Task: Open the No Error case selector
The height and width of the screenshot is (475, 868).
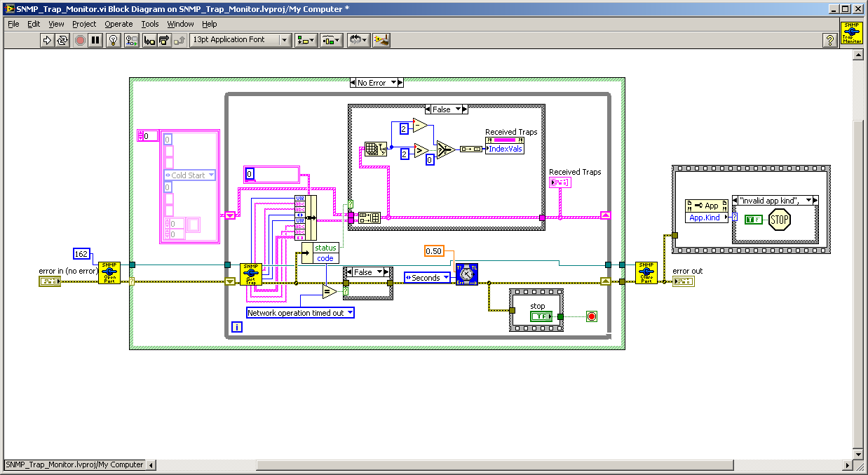Action: [x=377, y=83]
